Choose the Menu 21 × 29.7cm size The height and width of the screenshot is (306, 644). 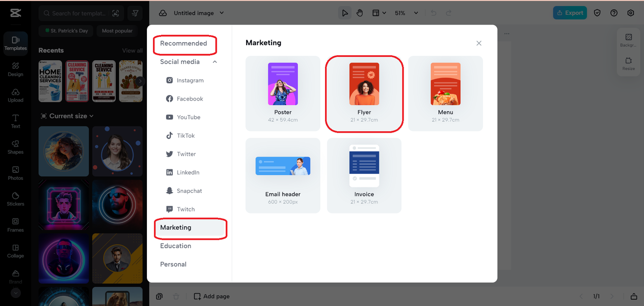pos(445,93)
